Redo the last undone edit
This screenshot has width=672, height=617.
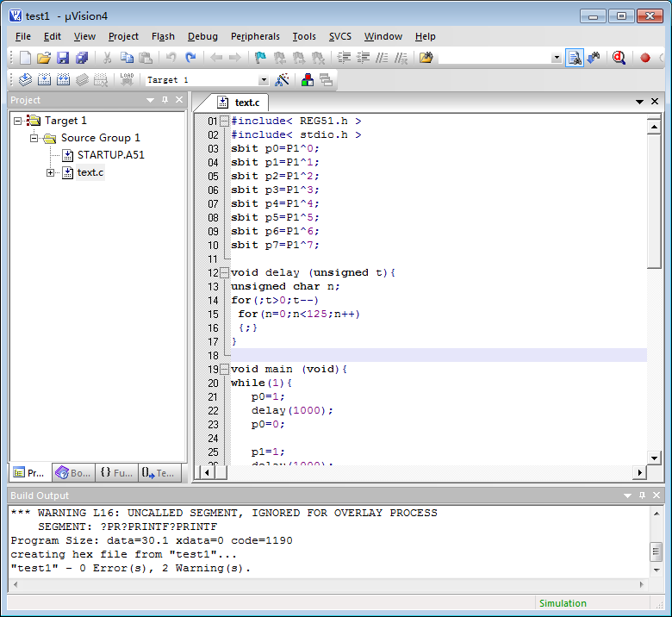[190, 58]
